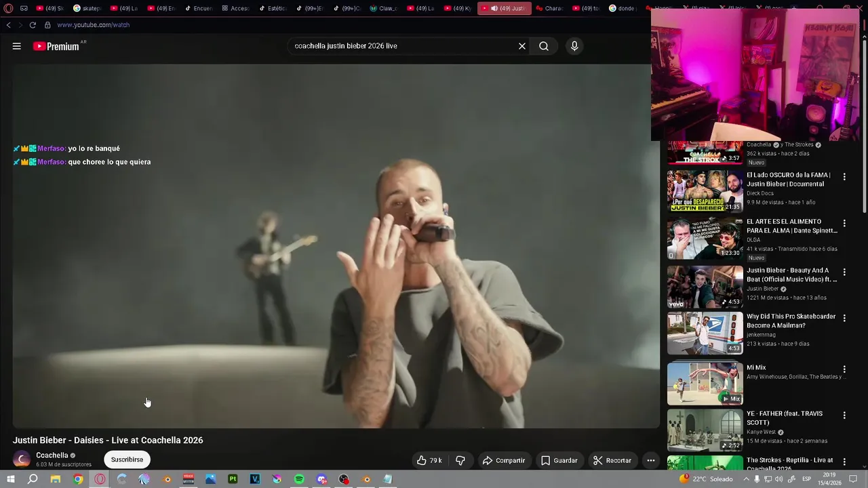Launch Google Chrome from the taskbar

pyautogui.click(x=78, y=479)
